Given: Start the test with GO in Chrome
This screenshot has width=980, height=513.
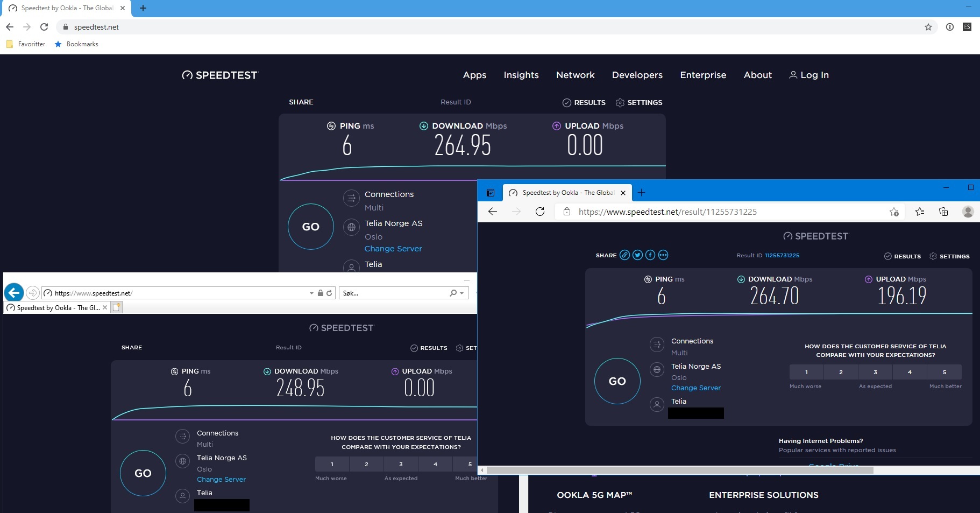Looking at the screenshot, I should click(x=311, y=227).
